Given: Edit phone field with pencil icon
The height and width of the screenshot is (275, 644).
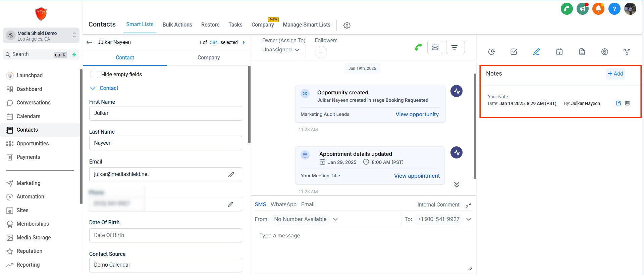Looking at the screenshot, I should click(230, 204).
